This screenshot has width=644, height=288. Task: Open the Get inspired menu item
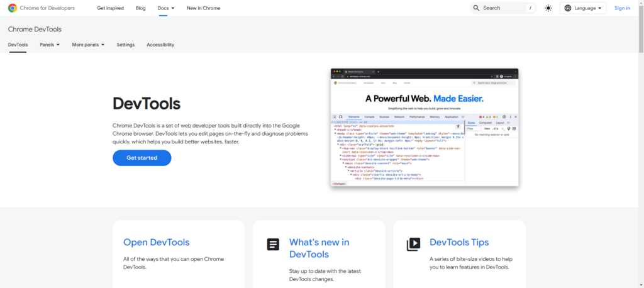[110, 8]
